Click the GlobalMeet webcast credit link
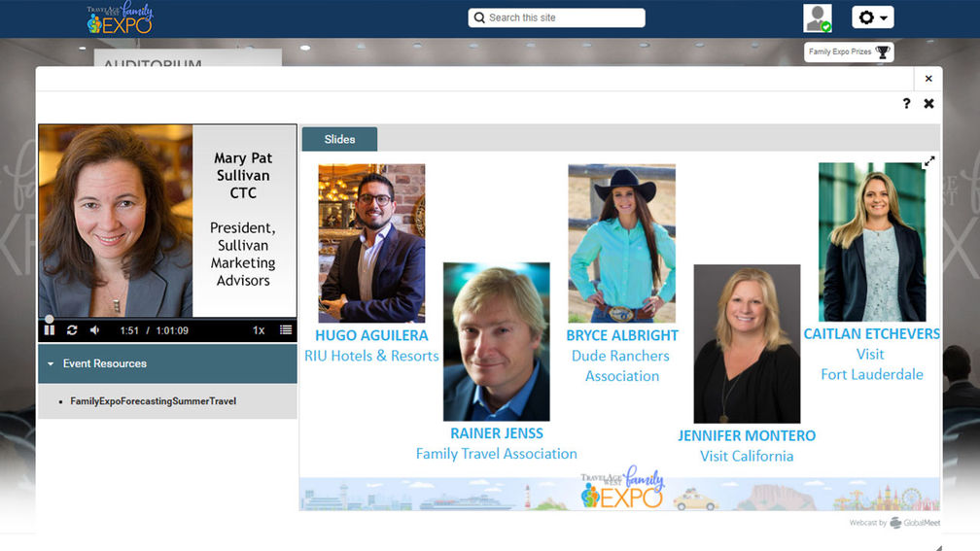The height and width of the screenshot is (551, 980). 894,523
